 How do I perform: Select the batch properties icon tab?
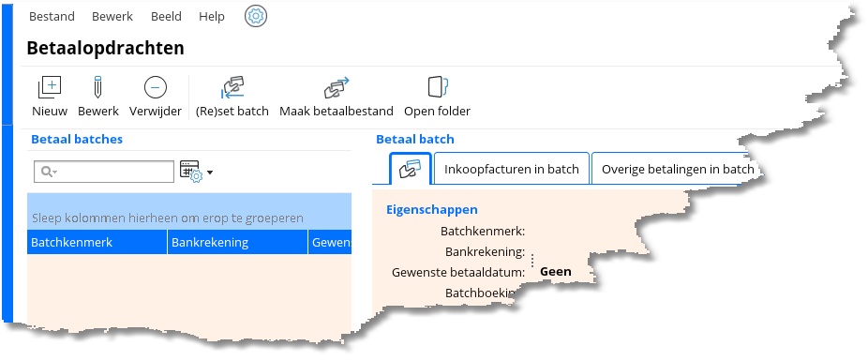point(411,169)
